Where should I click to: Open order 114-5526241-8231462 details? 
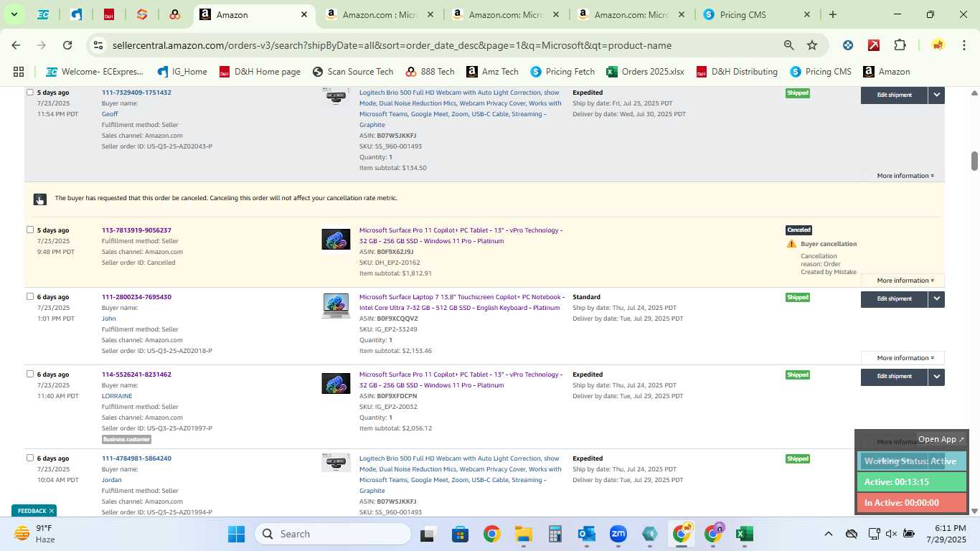[x=136, y=375]
